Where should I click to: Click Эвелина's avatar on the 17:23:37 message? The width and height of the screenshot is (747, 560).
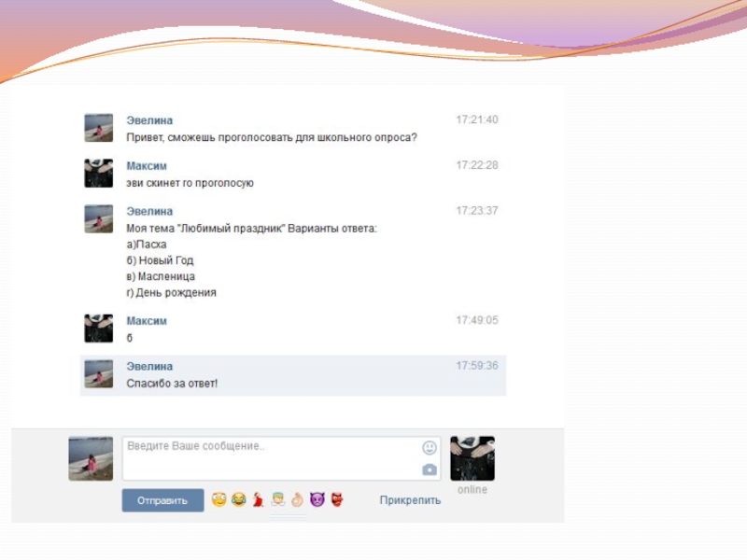pos(99,218)
